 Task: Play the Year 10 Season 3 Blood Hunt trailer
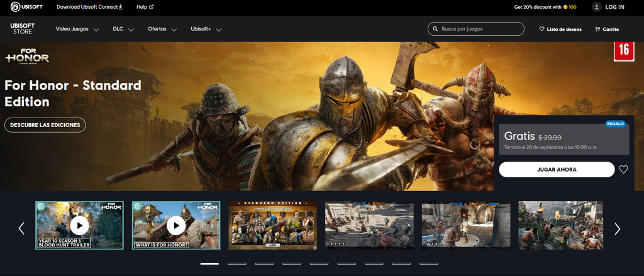coord(79,225)
